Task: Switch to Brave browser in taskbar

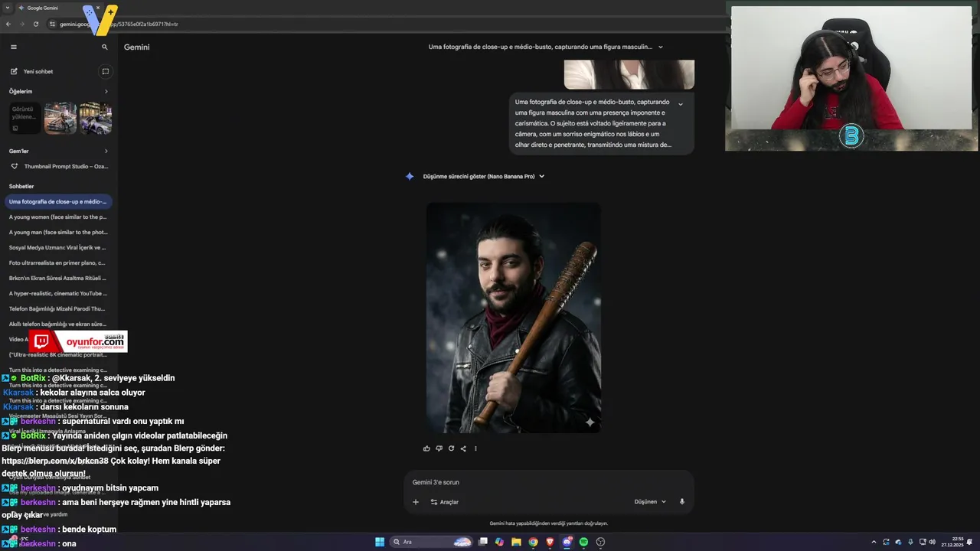Action: point(550,542)
